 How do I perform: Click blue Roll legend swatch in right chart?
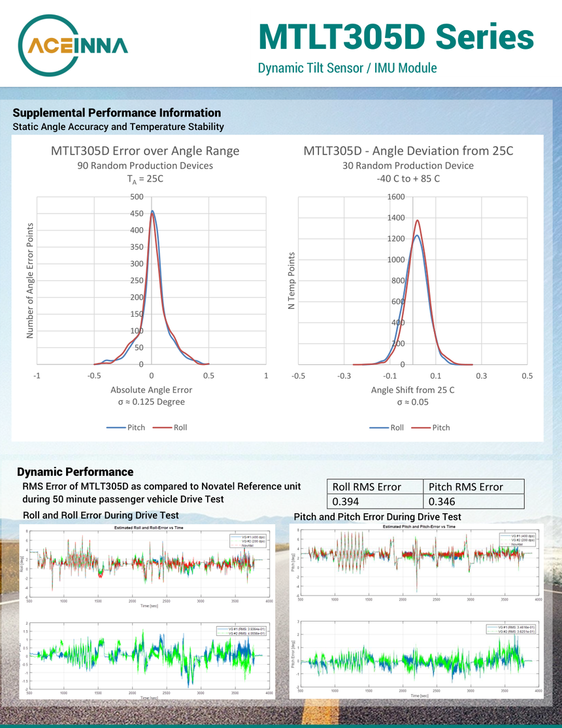coord(379,428)
